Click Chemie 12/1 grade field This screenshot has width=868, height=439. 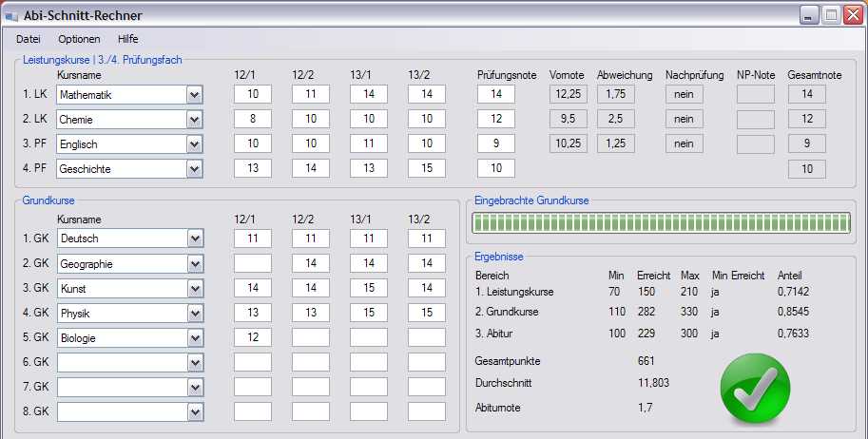[253, 119]
